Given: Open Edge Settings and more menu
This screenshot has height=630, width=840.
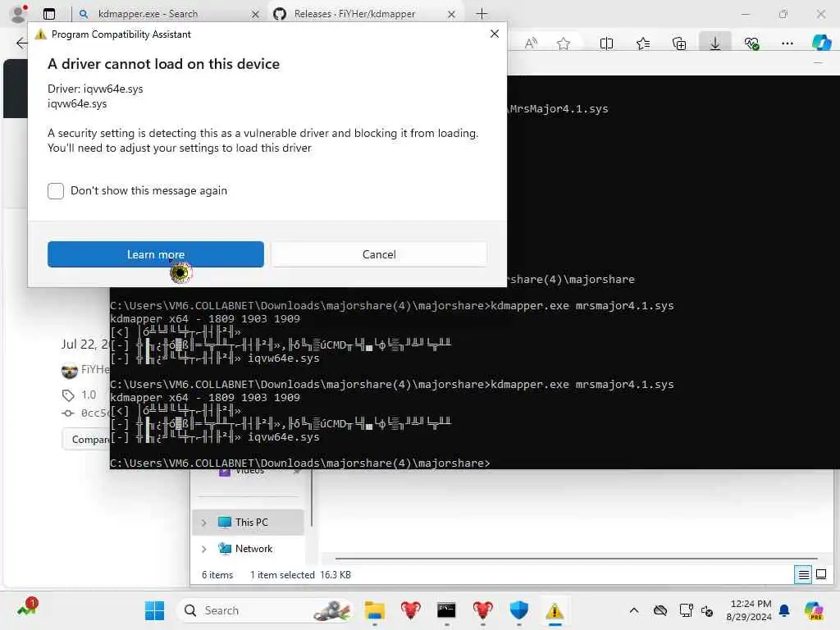Looking at the screenshot, I should tap(787, 43).
